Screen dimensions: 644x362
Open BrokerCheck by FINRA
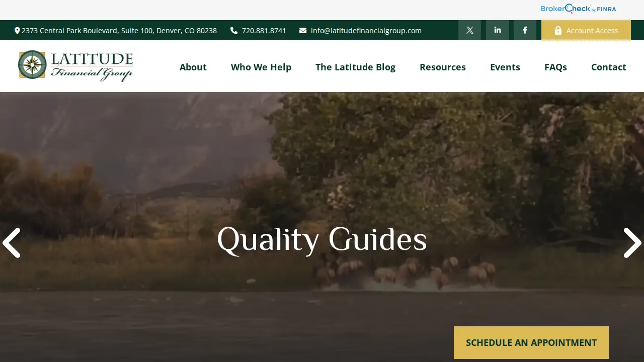[x=578, y=9]
